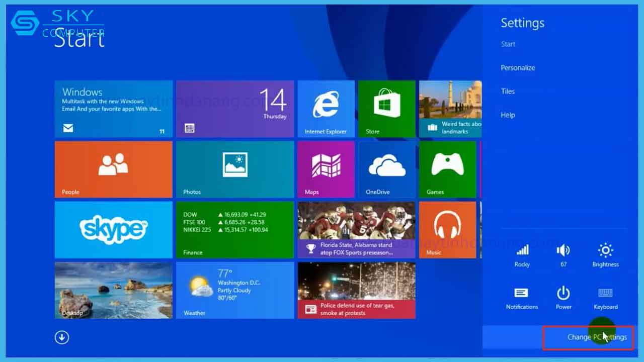This screenshot has width=644, height=362.
Task: Open the Keyboard language selector
Action: click(x=605, y=297)
